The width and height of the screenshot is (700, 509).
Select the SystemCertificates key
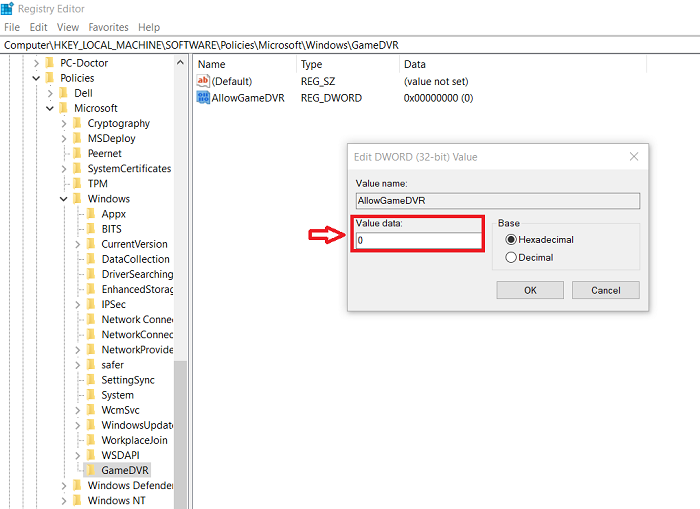[129, 168]
